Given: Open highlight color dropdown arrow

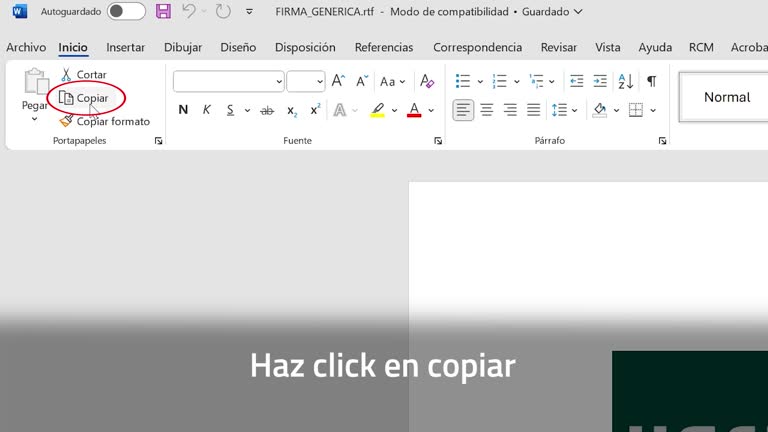Looking at the screenshot, I should click(x=394, y=111).
